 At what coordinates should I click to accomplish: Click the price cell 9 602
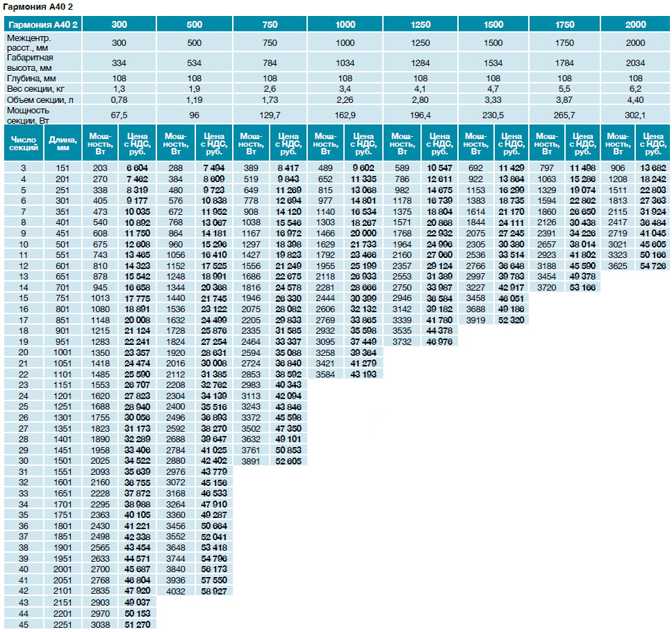[x=363, y=168]
